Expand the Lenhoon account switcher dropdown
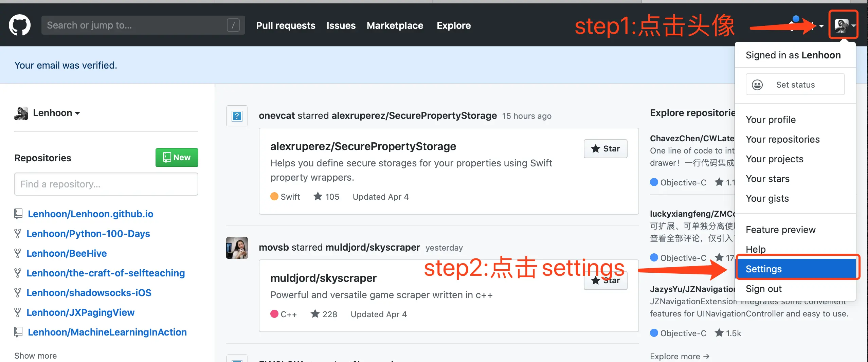Screen dimensions: 868x362 56,113
